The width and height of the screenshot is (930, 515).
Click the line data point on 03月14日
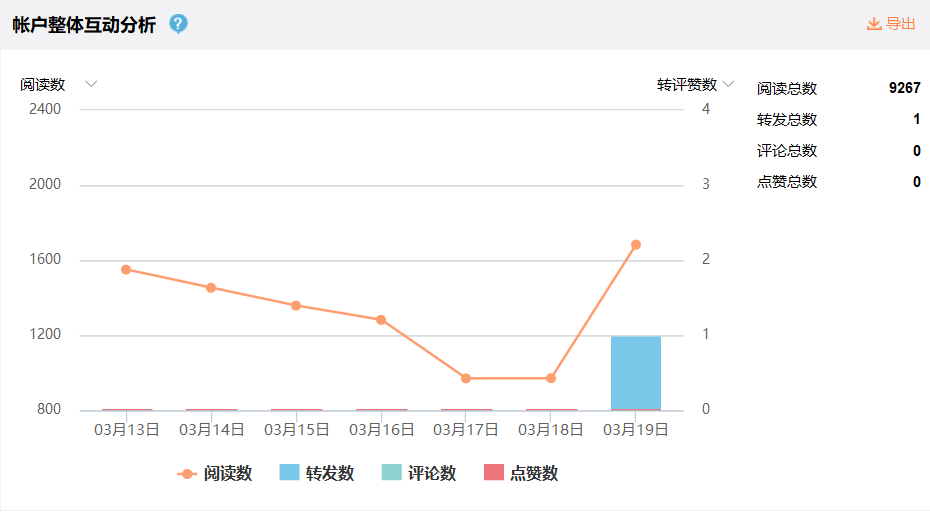click(x=211, y=288)
